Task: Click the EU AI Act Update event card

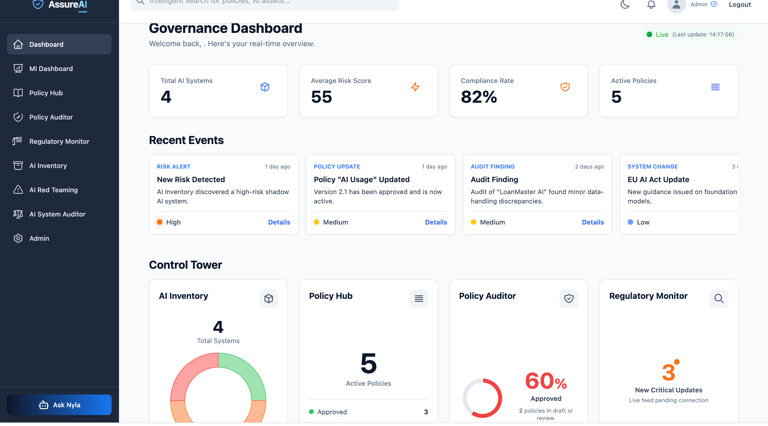Action: (x=679, y=195)
